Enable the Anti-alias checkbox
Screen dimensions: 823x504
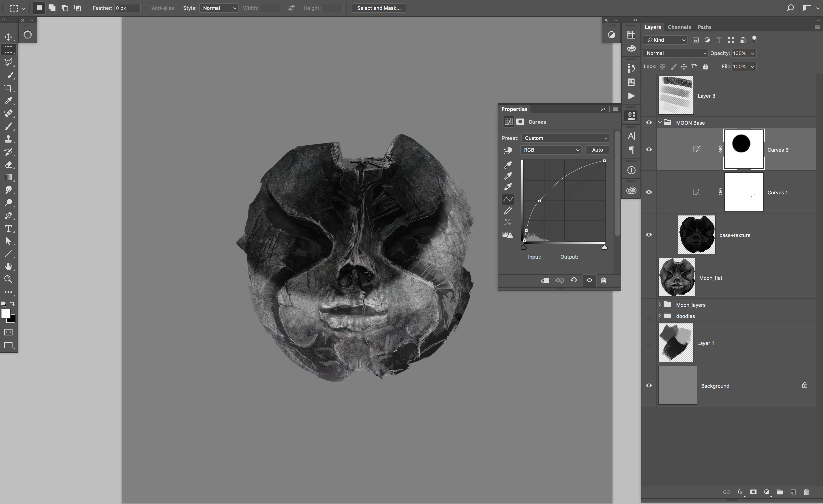pyautogui.click(x=147, y=8)
